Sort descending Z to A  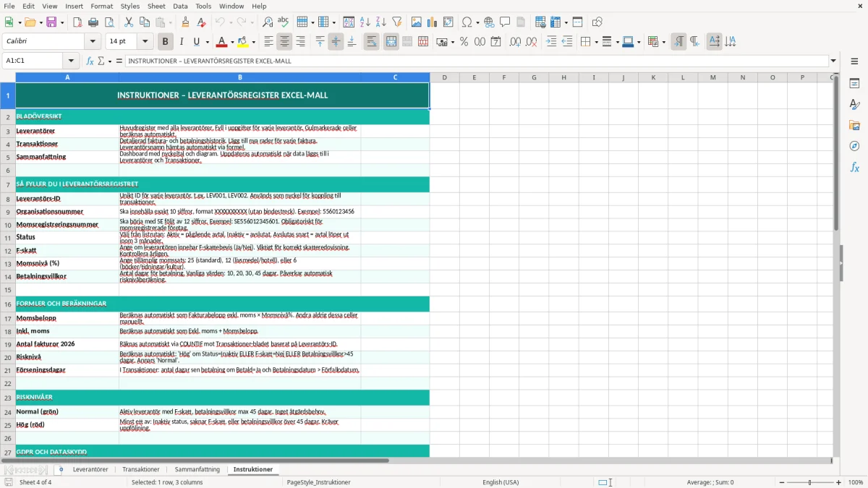[x=380, y=22]
